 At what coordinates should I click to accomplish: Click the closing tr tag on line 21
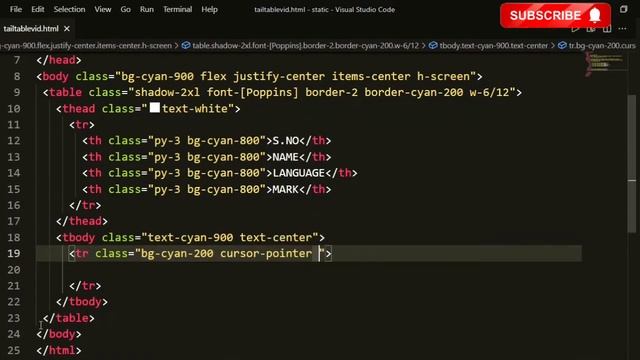[85, 286]
